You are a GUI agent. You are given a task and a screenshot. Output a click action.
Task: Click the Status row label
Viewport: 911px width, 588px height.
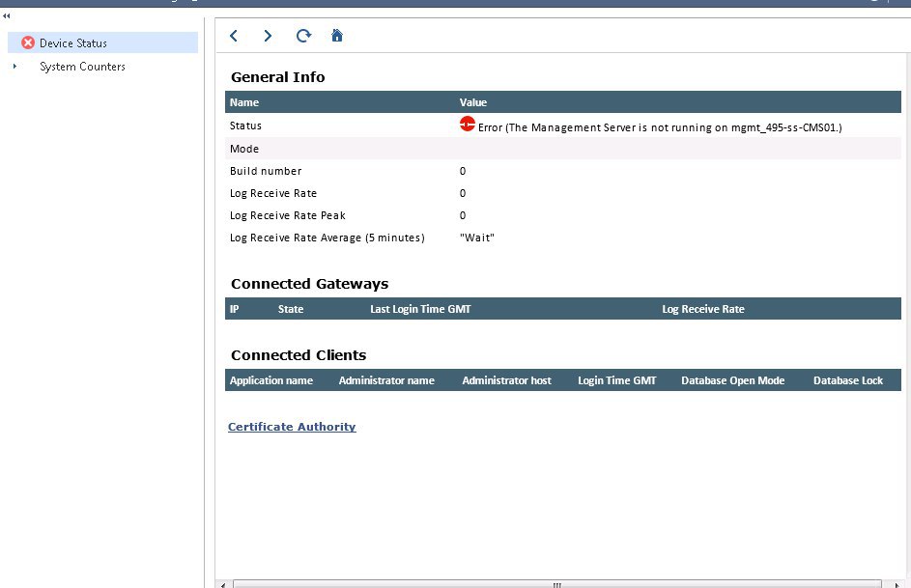[245, 126]
